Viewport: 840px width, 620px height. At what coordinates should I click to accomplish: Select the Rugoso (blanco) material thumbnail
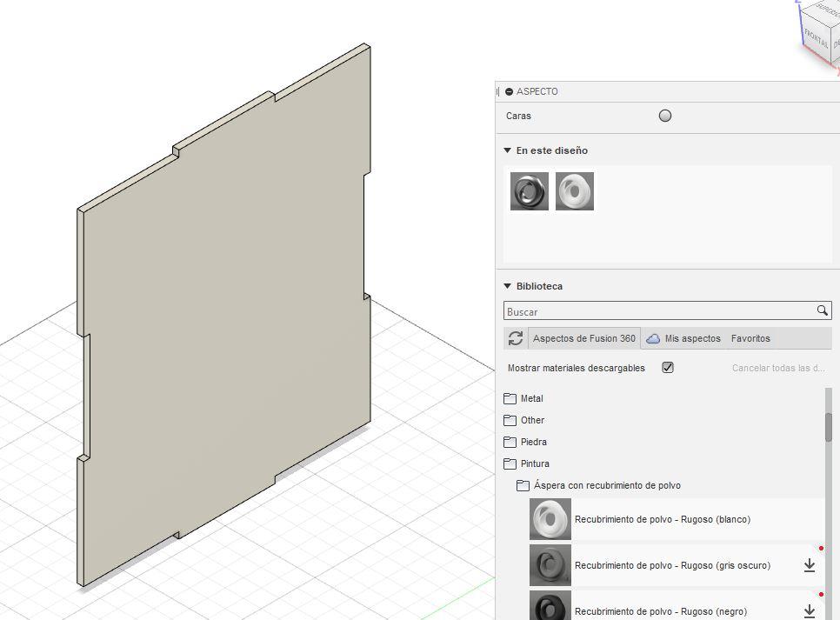pyautogui.click(x=550, y=519)
